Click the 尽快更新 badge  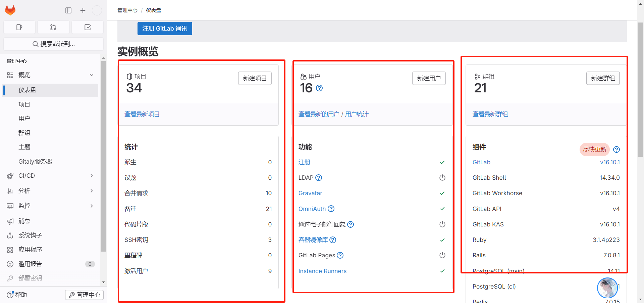point(595,149)
